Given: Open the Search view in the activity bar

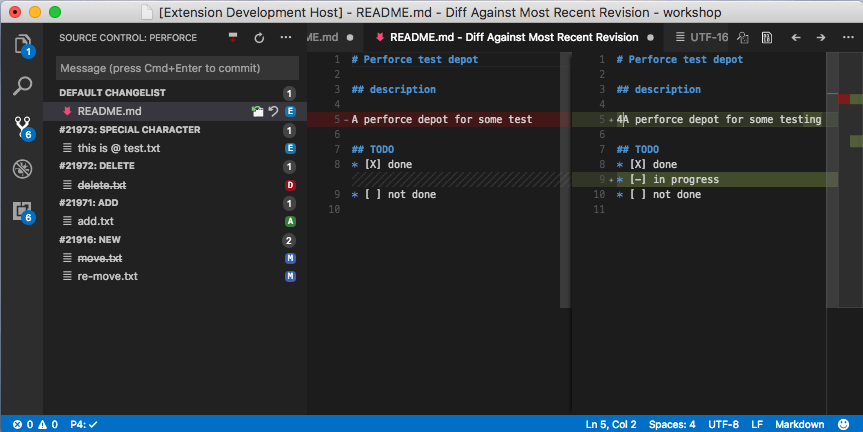Looking at the screenshot, I should click(x=22, y=85).
